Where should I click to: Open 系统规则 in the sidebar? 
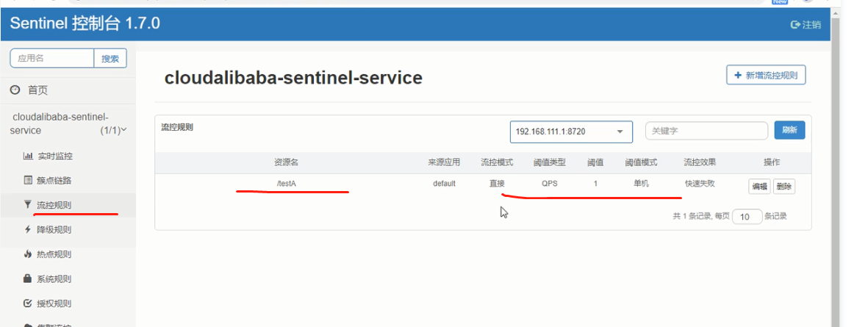click(x=54, y=279)
